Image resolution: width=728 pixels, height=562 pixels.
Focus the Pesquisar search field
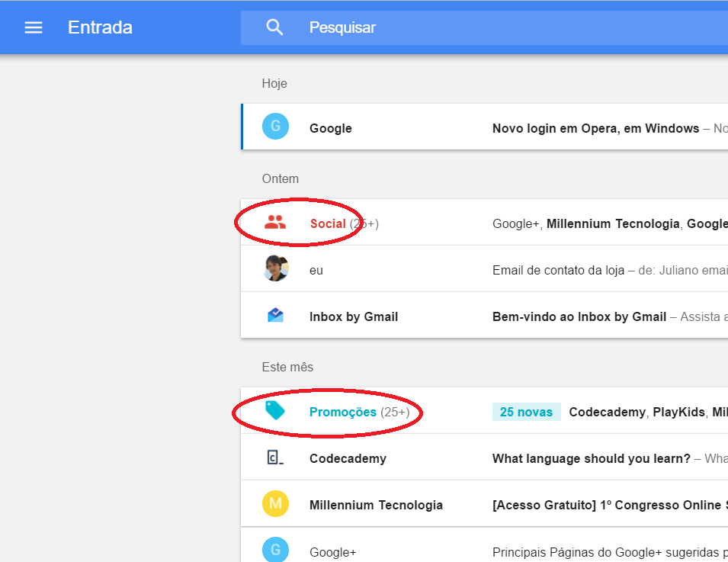484,28
